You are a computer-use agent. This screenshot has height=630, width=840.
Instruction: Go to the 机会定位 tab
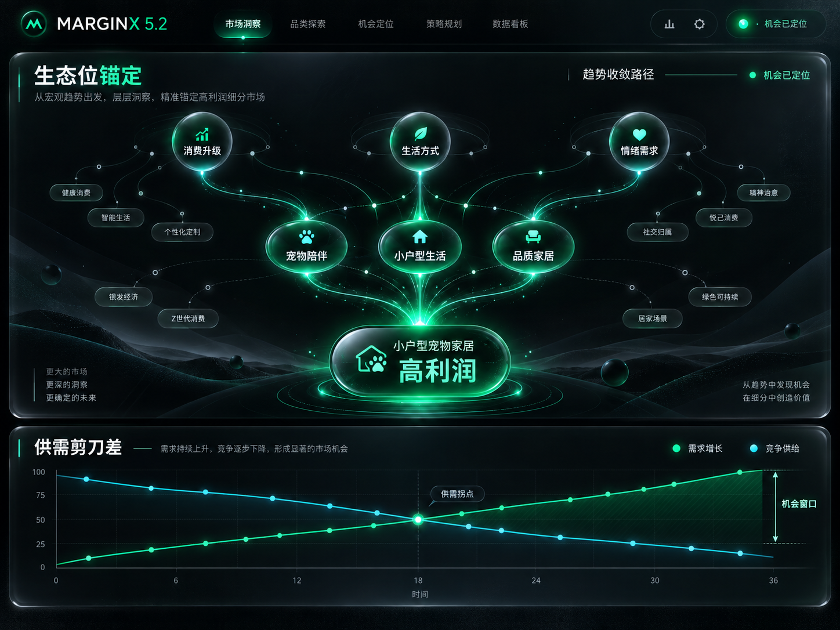pyautogui.click(x=376, y=24)
